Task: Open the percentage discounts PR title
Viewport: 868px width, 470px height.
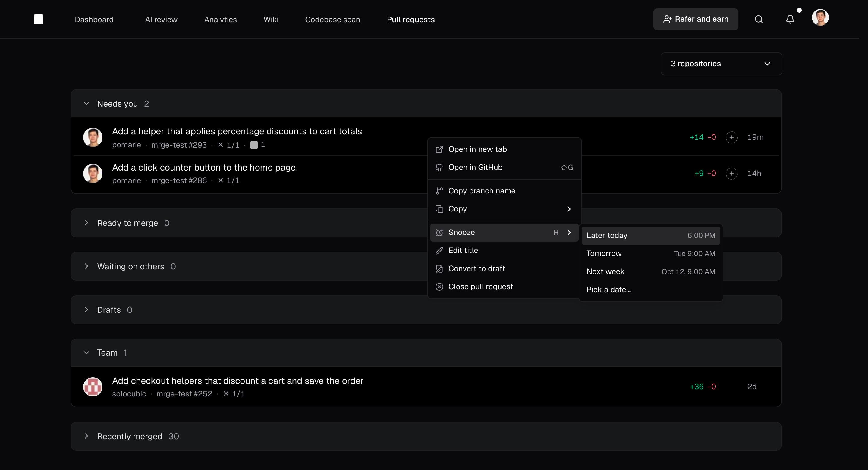Action: [237, 131]
